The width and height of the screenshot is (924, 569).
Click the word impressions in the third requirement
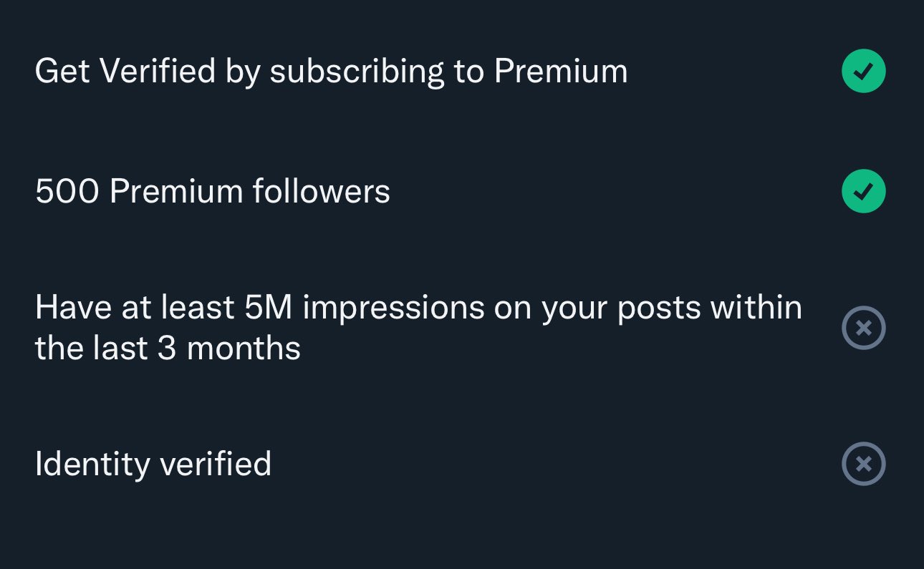pyautogui.click(x=394, y=308)
